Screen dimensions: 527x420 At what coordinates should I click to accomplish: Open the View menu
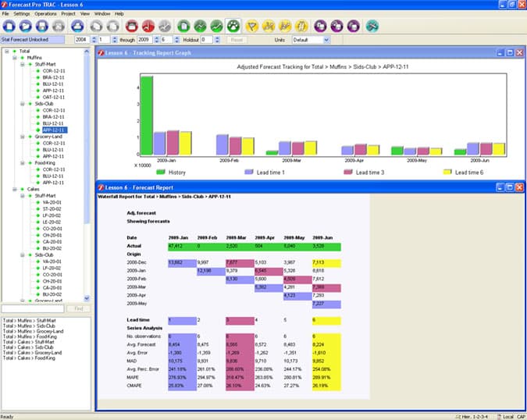pyautogui.click(x=85, y=14)
